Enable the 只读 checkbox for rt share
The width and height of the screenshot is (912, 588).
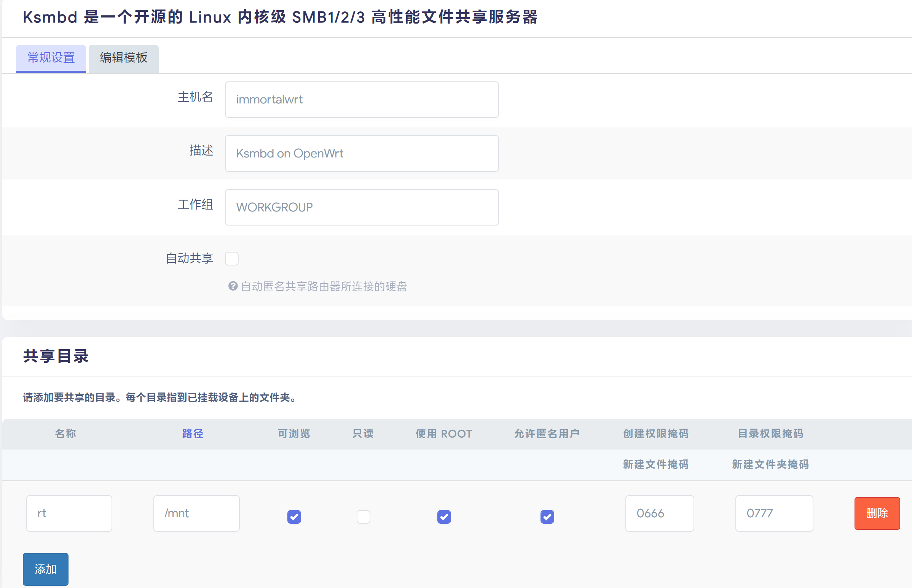[x=363, y=516]
